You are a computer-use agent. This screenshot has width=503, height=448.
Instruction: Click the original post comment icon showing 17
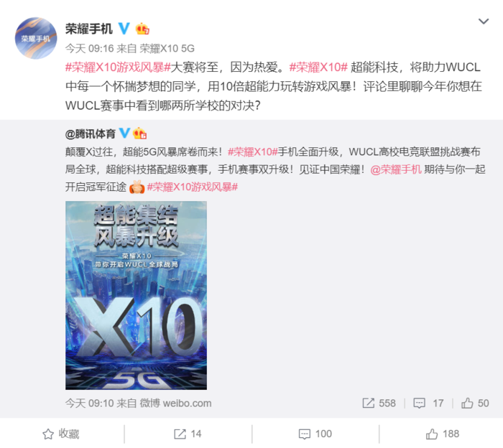tap(428, 403)
